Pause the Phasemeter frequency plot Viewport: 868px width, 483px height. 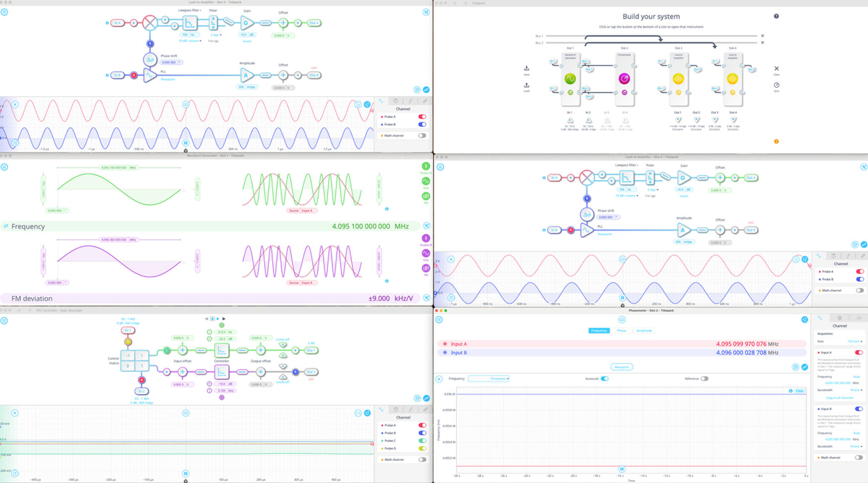[x=622, y=469]
